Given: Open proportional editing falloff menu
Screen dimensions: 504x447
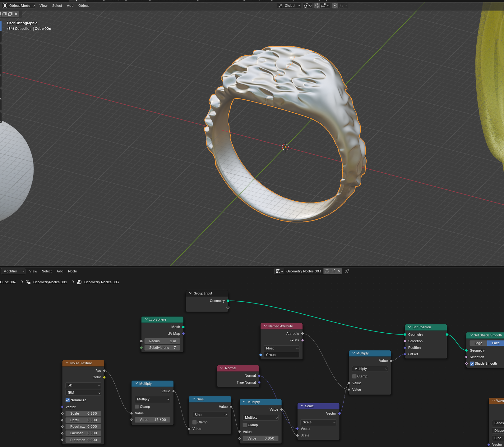Looking at the screenshot, I should tap(343, 6).
